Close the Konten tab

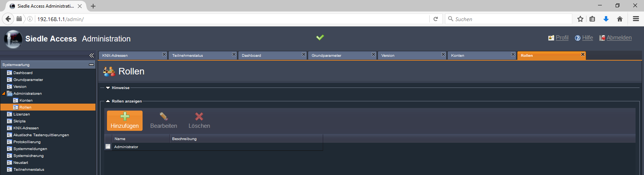point(513,54)
